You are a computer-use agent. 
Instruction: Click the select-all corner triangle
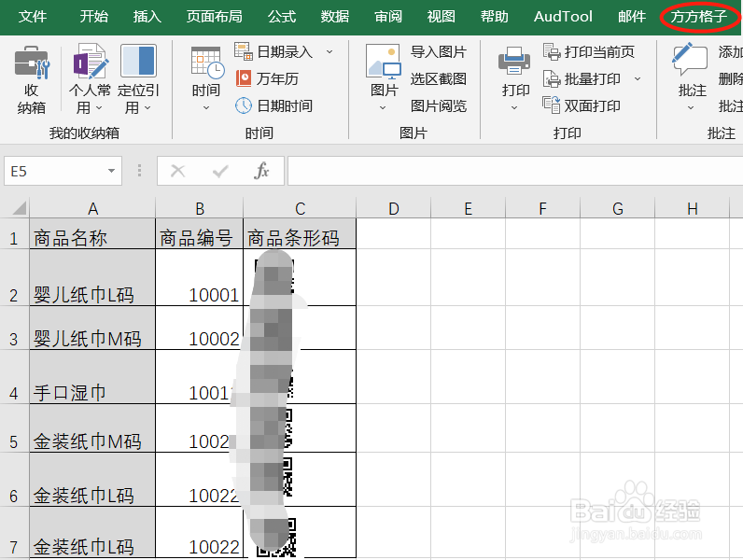point(19,208)
